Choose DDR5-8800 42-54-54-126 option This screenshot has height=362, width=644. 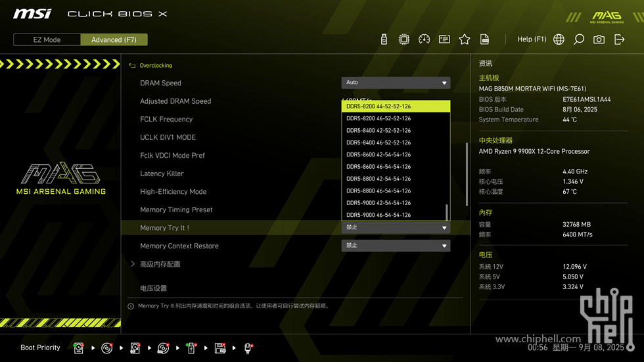pos(396,179)
